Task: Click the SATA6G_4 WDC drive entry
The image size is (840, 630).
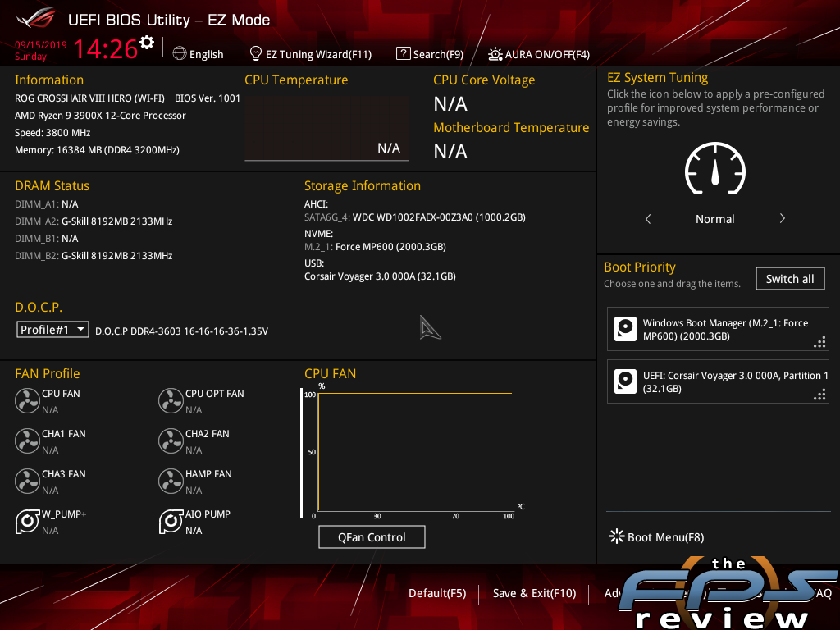Action: click(x=415, y=217)
